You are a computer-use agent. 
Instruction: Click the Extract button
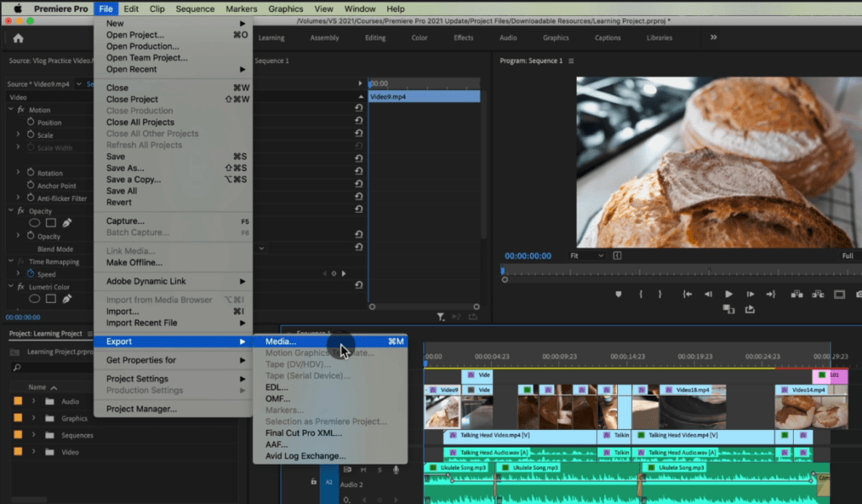click(x=818, y=294)
